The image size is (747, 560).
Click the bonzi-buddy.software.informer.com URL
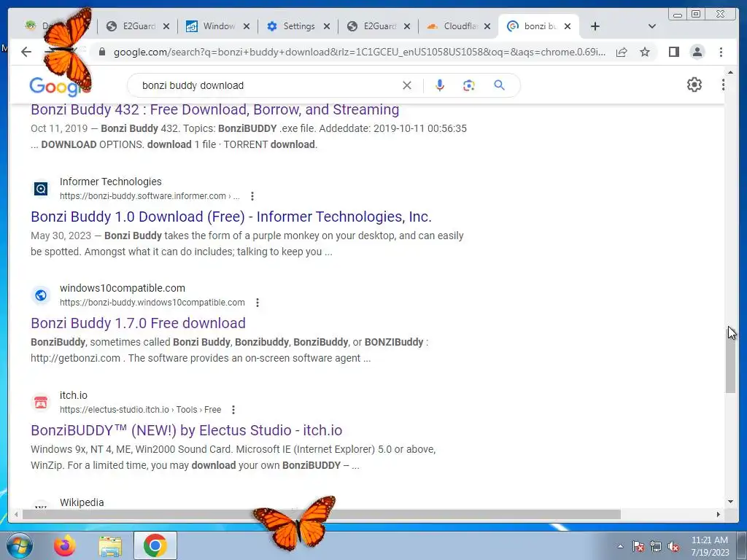pos(150,196)
